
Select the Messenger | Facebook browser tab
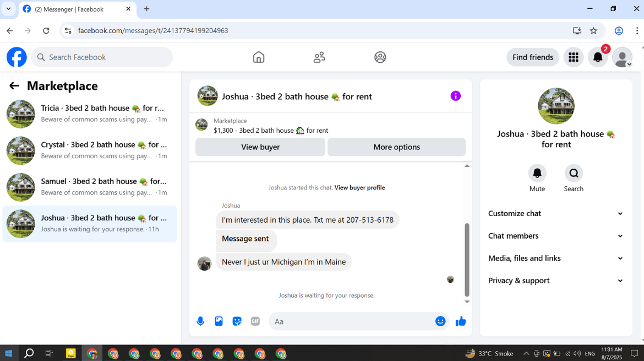pyautogui.click(x=77, y=9)
